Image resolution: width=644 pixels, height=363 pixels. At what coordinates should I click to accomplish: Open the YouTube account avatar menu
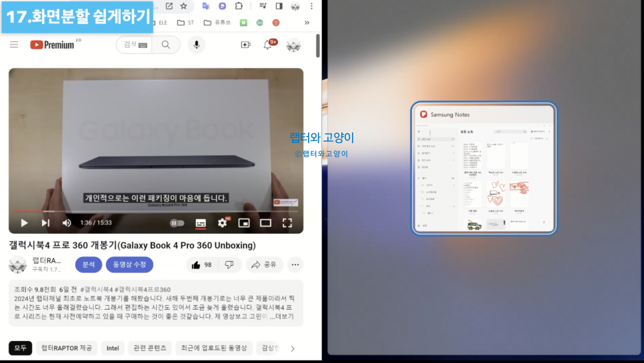(293, 45)
